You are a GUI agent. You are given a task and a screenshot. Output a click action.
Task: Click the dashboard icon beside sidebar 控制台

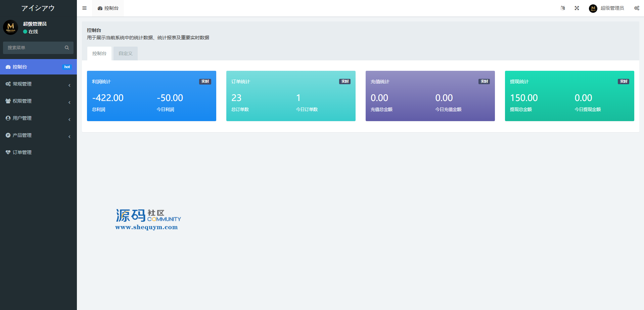[x=8, y=67]
